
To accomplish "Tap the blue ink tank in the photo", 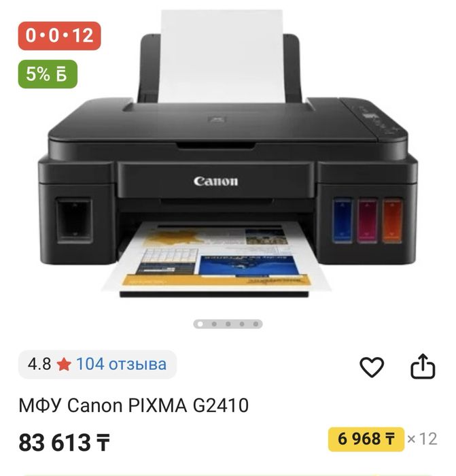I will 343,220.
